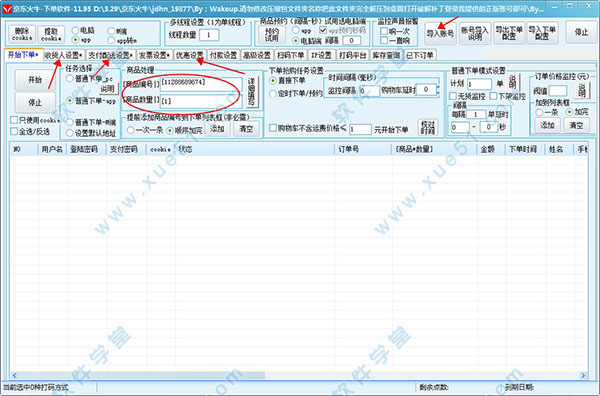600x396 pixels.
Task: Click the 提取cookie button
Action: (51, 34)
